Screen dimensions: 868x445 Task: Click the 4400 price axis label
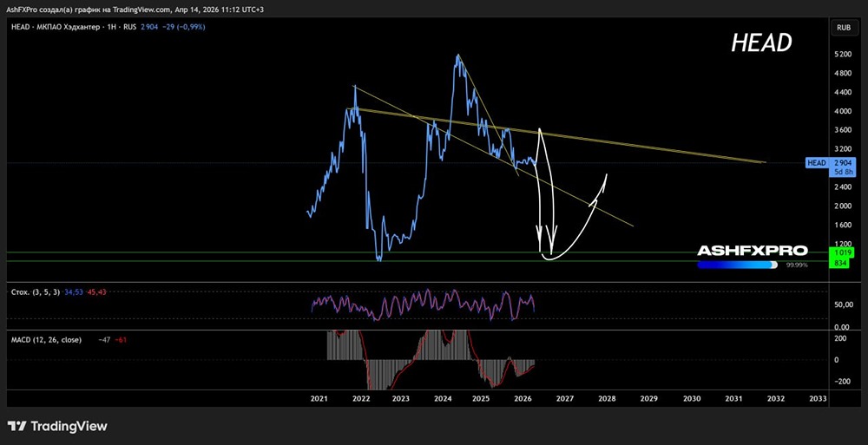(845, 93)
